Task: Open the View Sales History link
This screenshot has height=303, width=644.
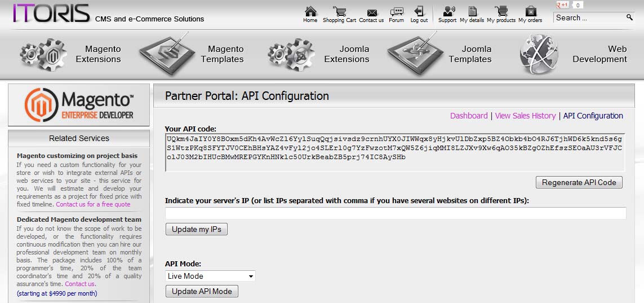Action: coord(525,116)
